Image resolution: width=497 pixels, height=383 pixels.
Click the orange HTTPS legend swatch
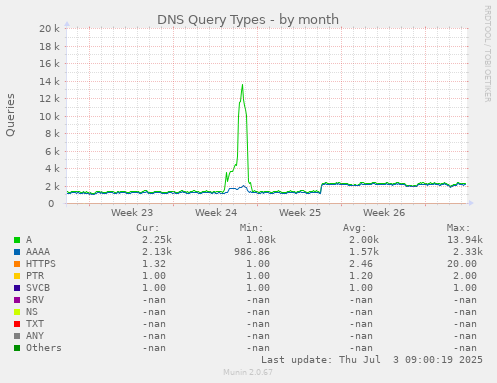click(17, 264)
